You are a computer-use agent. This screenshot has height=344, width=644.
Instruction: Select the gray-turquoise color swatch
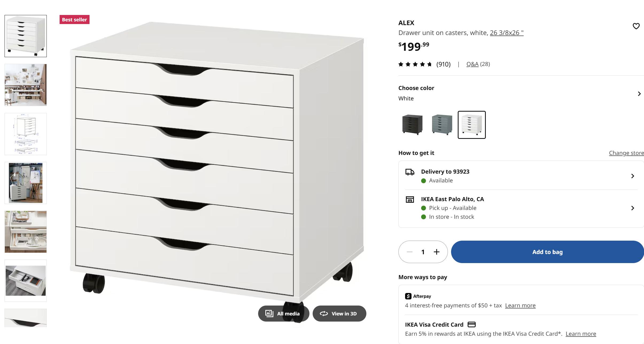click(442, 125)
